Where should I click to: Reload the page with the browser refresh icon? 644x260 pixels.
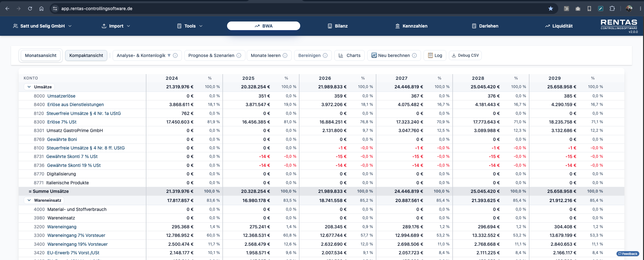[x=30, y=9]
